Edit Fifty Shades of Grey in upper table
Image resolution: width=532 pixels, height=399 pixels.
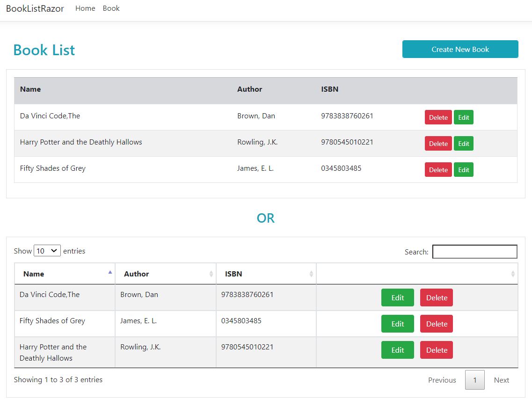[464, 170]
